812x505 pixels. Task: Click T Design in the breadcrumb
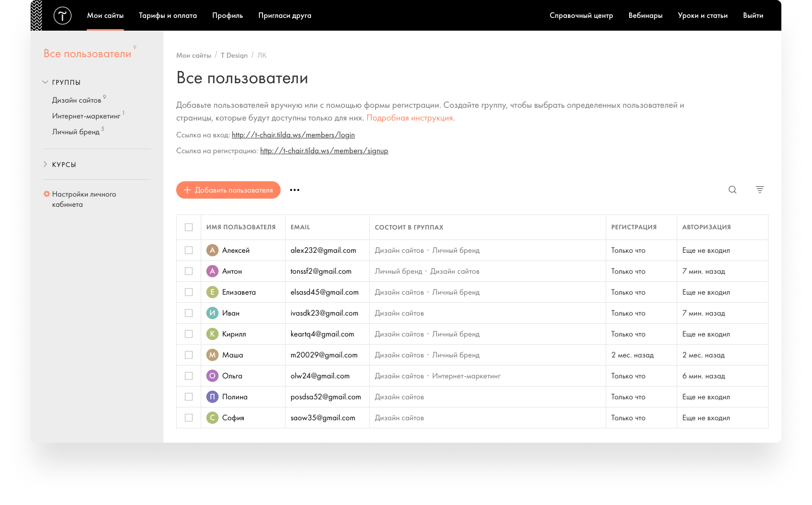click(234, 55)
